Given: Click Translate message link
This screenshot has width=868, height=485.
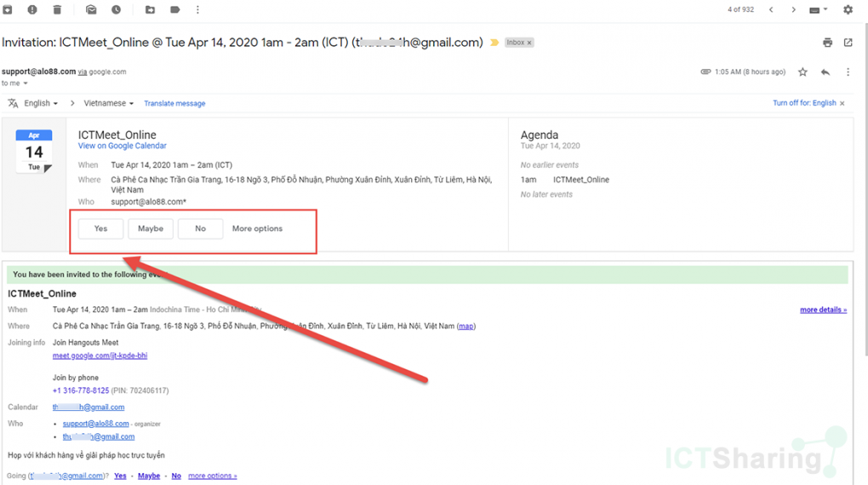Looking at the screenshot, I should click(x=174, y=104).
